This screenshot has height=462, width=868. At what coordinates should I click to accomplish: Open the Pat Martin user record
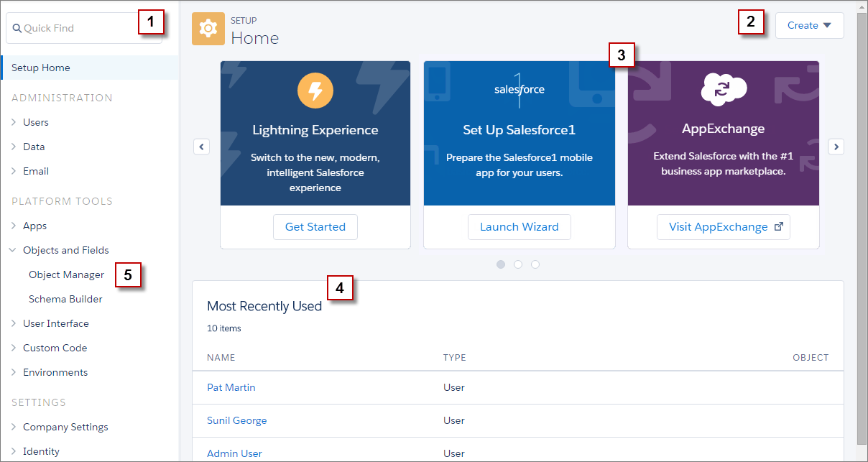click(x=231, y=387)
